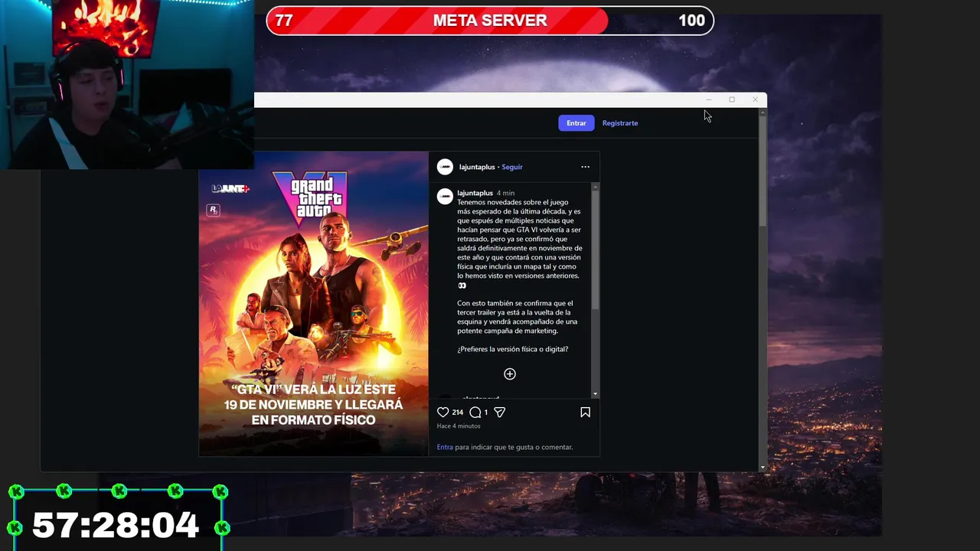Click '¿Prefieres la versión física o digital?' text
This screenshot has width=980, height=551.
pos(512,349)
